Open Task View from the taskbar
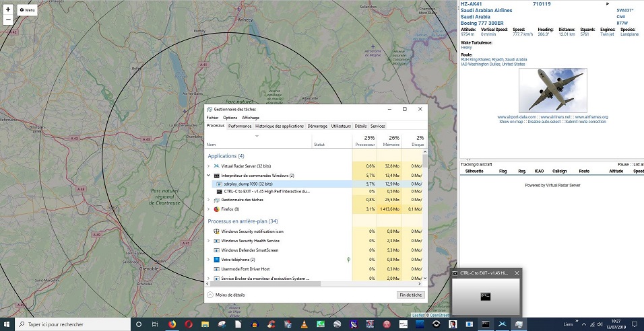644x331 pixels. coord(155,324)
